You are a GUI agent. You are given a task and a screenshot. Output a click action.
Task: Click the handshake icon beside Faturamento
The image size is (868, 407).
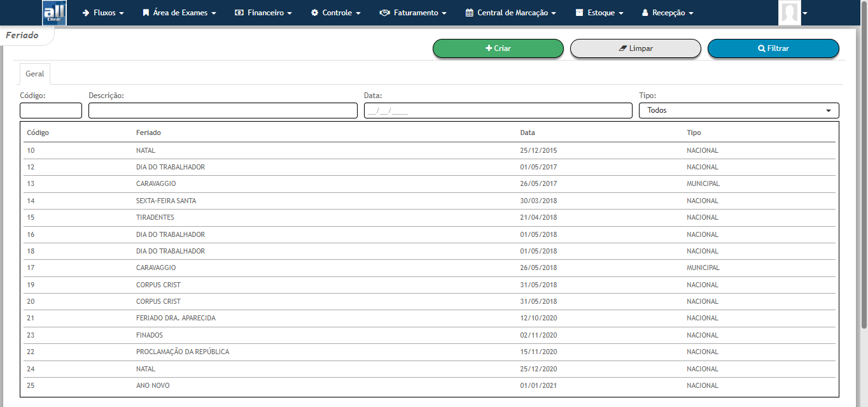(x=384, y=13)
